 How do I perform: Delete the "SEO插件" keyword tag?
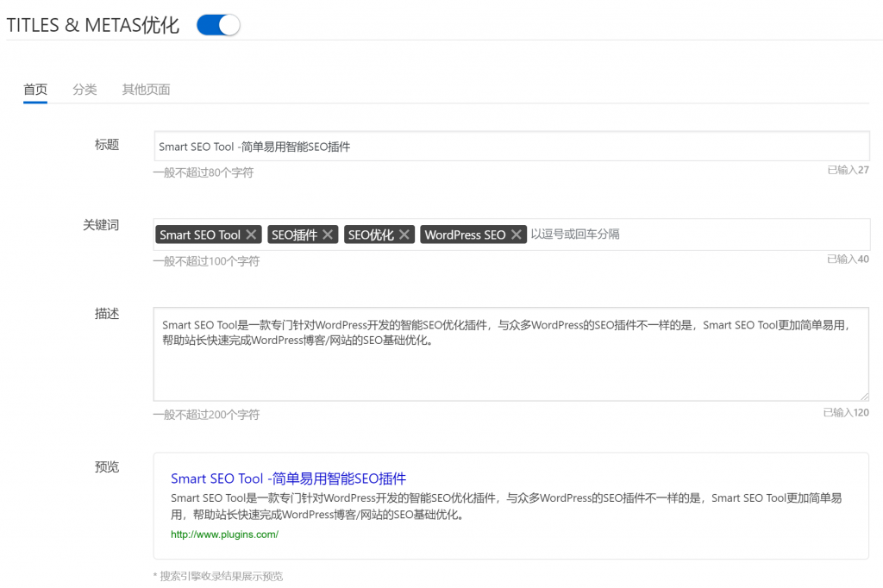[326, 234]
